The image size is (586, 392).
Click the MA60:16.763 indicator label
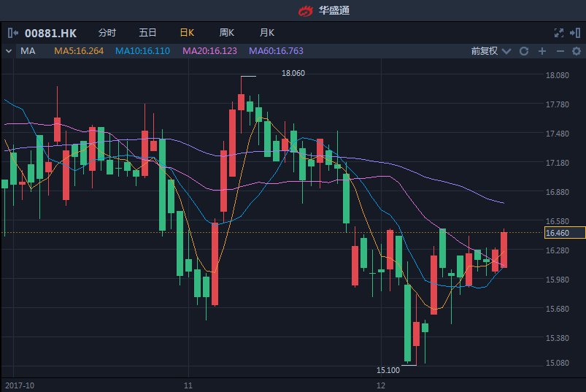point(276,51)
